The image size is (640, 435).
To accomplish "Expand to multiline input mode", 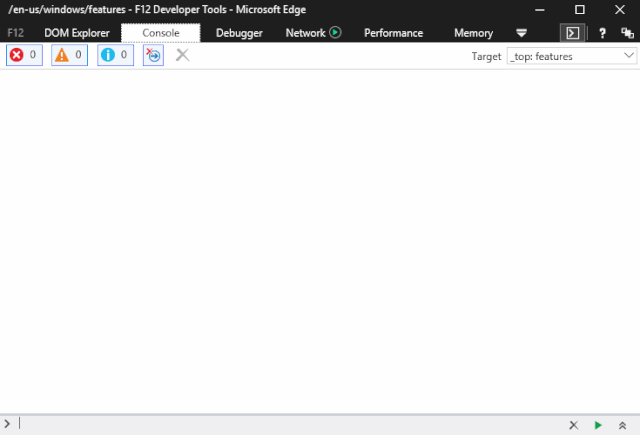I will click(622, 426).
